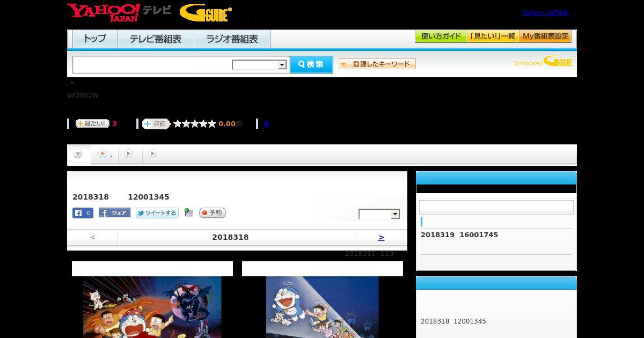Focus the keyword search input field
Image resolution: width=644 pixels, height=338 pixels.
coord(152,64)
